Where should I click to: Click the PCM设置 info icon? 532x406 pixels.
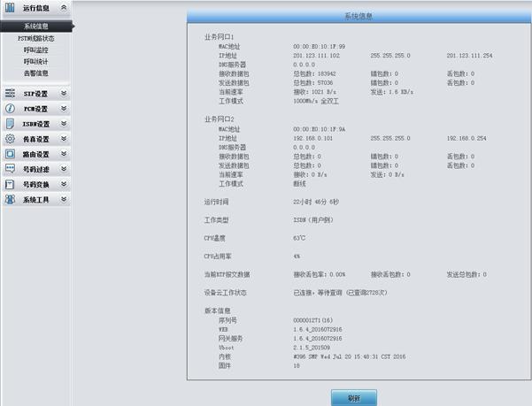pos(10,108)
